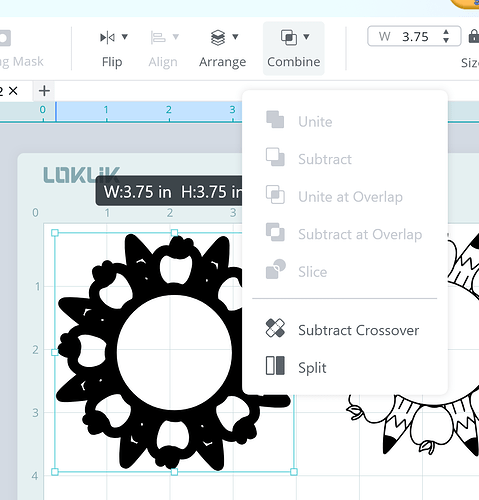Viewport: 479px width, 500px height.
Task: Click the Combine overlapping squares icon
Action: click(289, 37)
